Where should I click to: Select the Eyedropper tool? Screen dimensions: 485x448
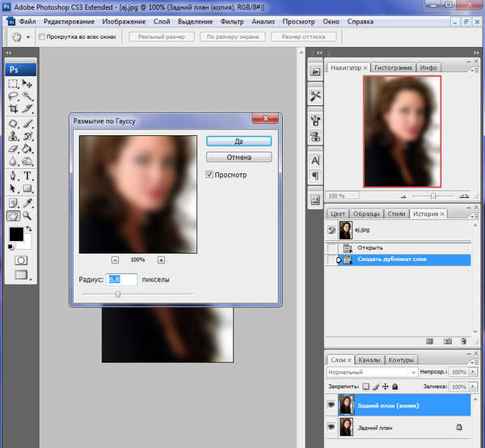point(27,202)
